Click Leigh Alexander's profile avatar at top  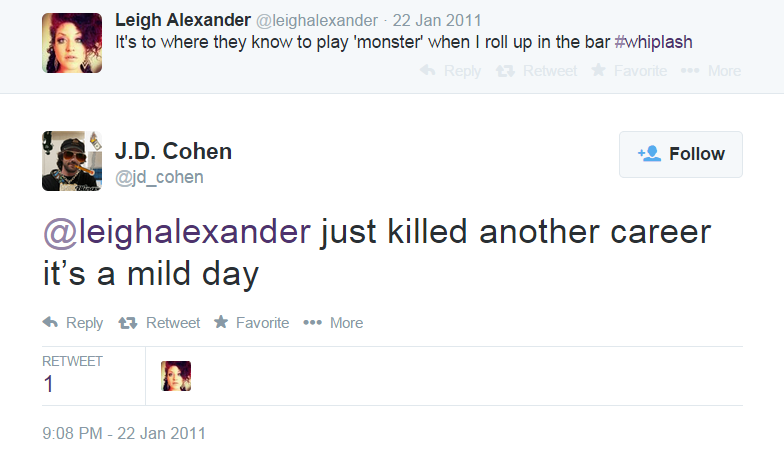pyautogui.click(x=72, y=43)
